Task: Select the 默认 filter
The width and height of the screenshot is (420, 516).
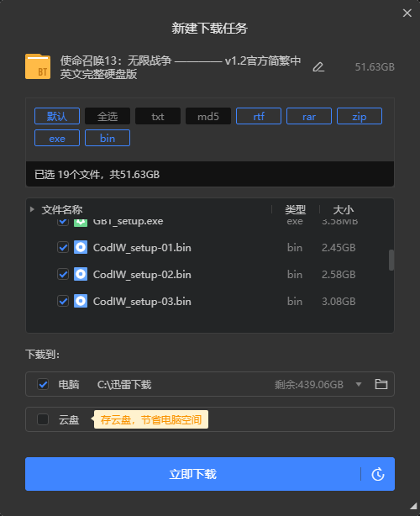Action: [57, 116]
